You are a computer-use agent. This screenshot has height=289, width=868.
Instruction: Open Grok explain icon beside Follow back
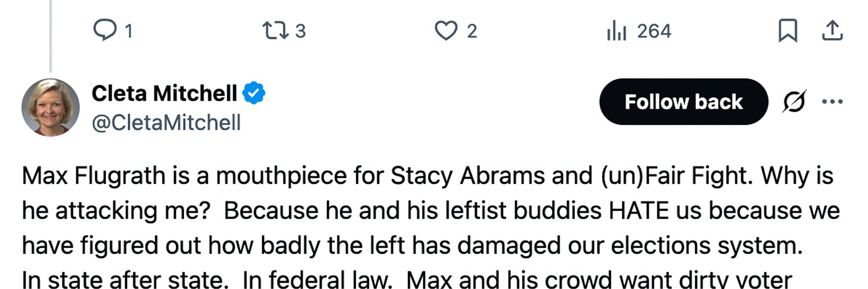pos(793,102)
